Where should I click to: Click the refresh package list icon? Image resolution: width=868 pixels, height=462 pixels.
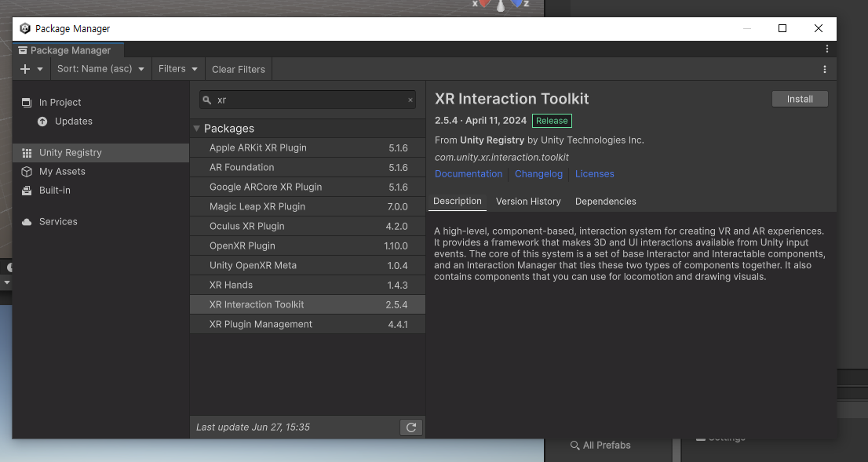[x=410, y=427]
